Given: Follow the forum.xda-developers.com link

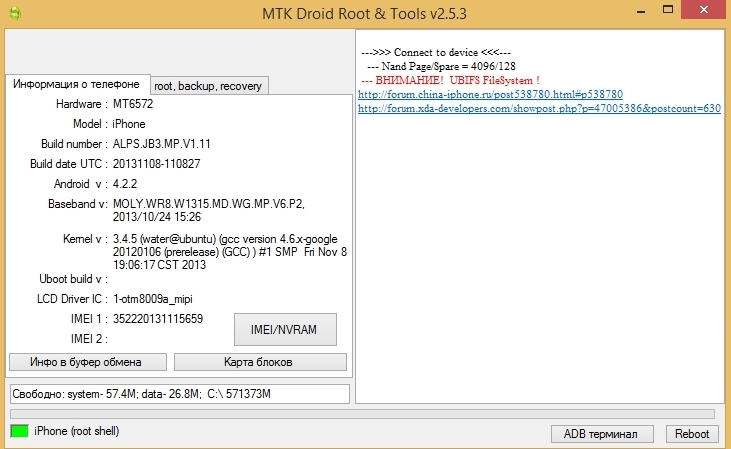Looking at the screenshot, I should 538,108.
